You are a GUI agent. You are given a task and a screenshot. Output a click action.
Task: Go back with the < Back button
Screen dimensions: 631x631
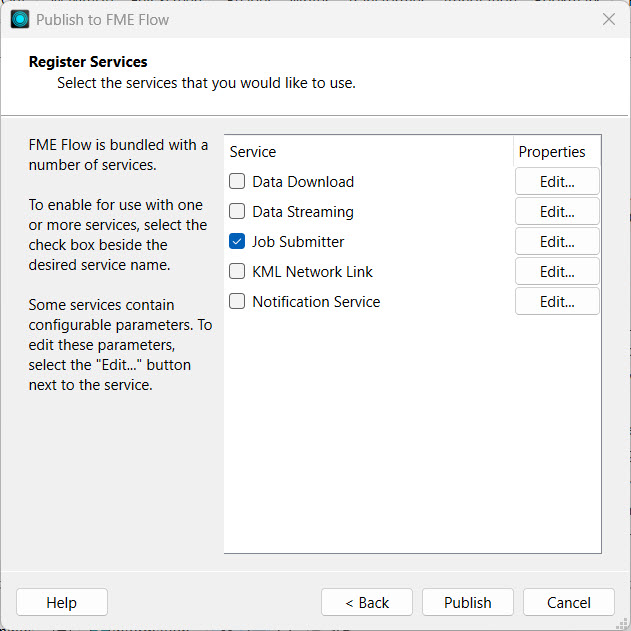(367, 602)
